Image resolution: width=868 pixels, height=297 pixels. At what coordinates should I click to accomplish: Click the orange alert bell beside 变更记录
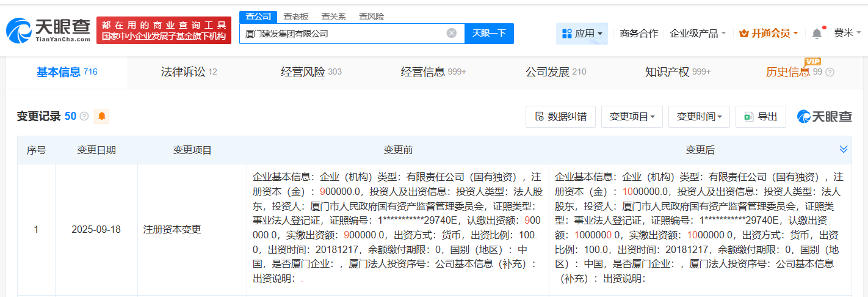click(101, 116)
